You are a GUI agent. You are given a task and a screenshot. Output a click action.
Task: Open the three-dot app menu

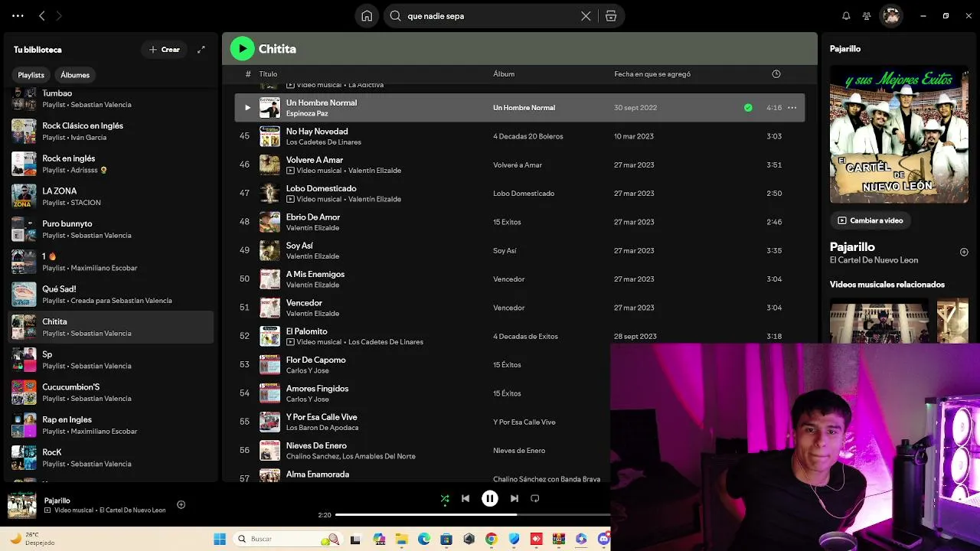pyautogui.click(x=18, y=15)
